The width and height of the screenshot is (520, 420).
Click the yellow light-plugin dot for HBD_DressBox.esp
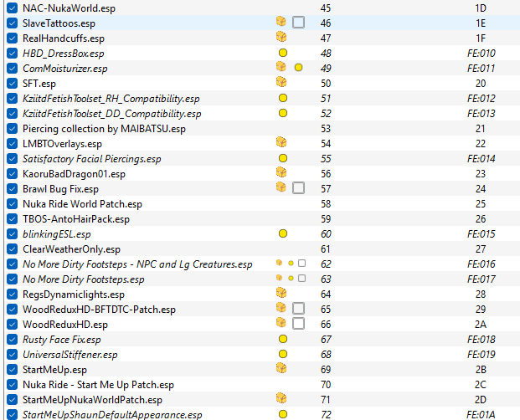coord(283,53)
